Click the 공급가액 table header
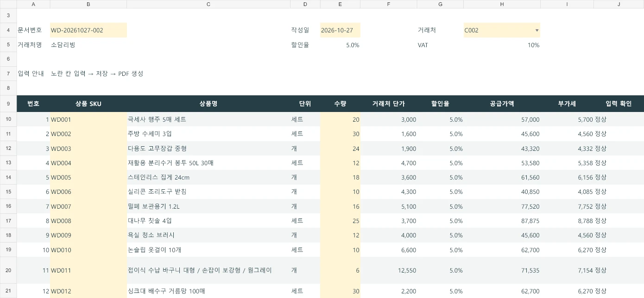 502,104
